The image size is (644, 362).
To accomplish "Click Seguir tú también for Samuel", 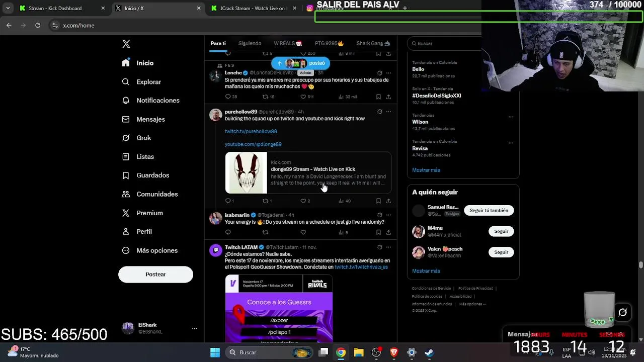I will [x=489, y=210].
